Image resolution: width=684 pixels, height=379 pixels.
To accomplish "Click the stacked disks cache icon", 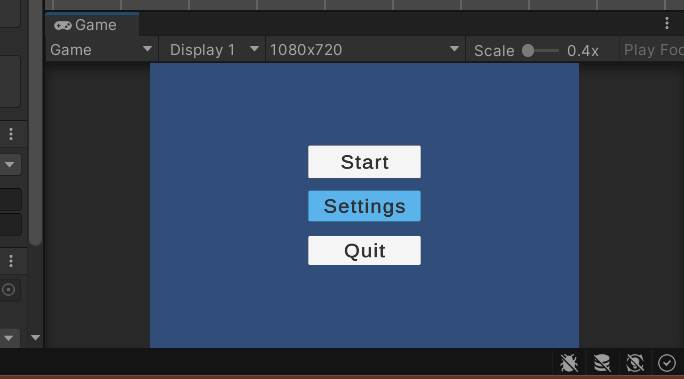I will tap(602, 363).
